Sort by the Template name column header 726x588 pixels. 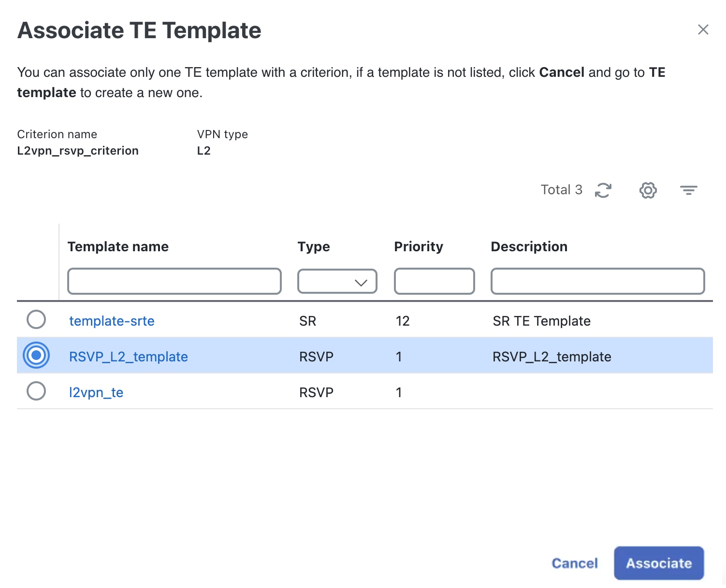pos(118,246)
